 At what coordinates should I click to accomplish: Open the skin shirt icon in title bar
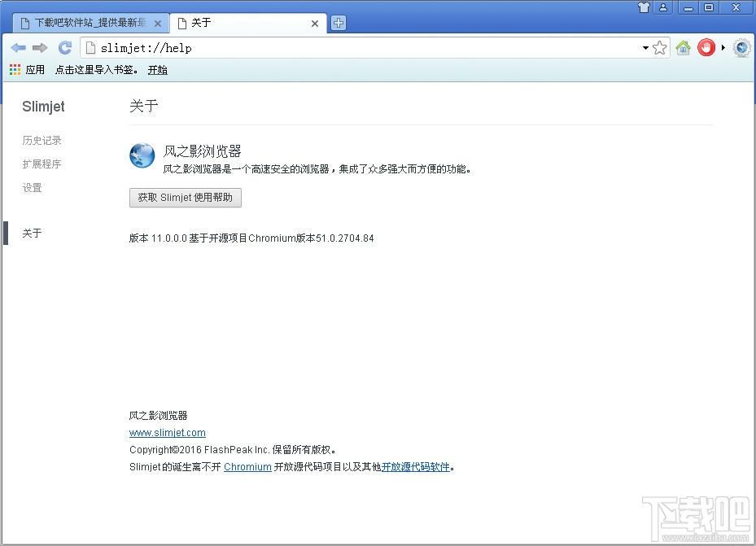pyautogui.click(x=644, y=7)
